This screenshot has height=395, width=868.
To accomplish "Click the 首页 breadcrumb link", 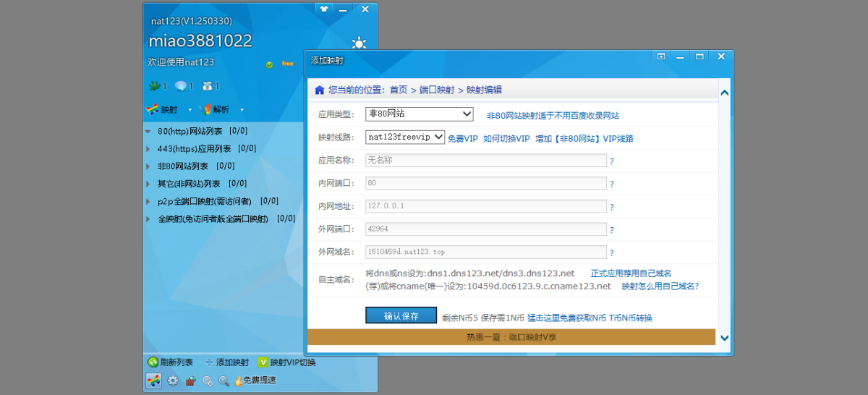I will click(399, 90).
